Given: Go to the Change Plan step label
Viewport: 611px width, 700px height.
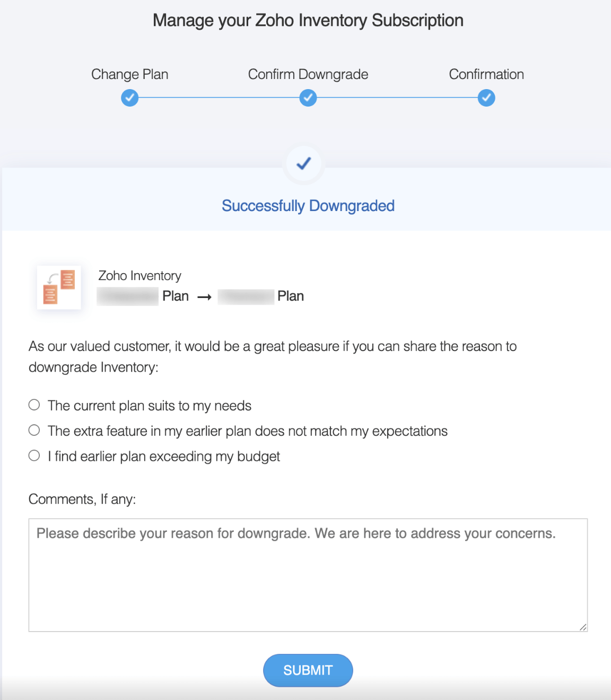Looking at the screenshot, I should pos(130,74).
